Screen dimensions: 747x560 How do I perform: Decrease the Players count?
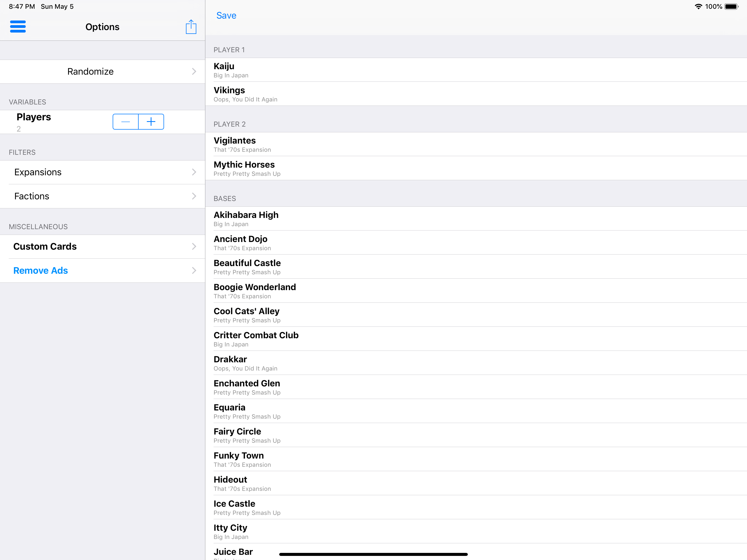126,122
